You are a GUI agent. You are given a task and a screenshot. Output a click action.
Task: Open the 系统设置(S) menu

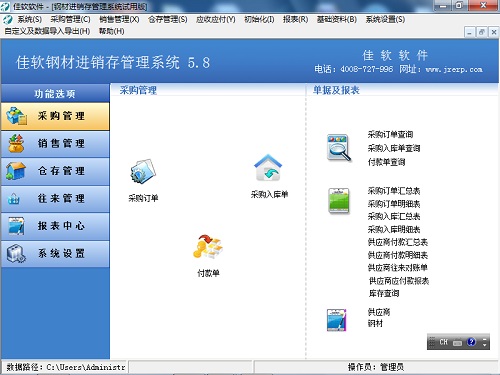pyautogui.click(x=385, y=19)
